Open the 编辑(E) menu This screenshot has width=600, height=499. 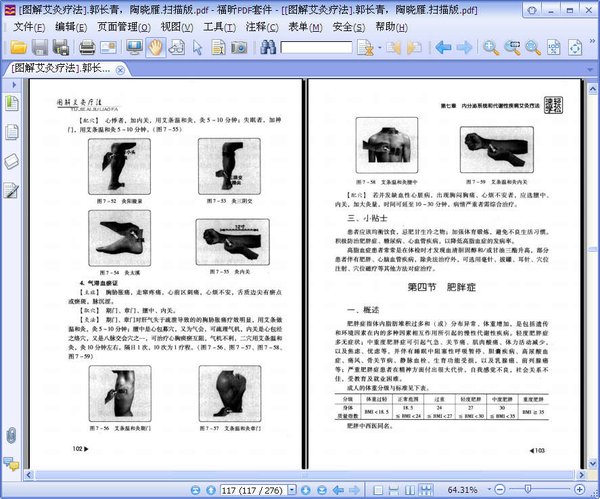pyautogui.click(x=71, y=27)
